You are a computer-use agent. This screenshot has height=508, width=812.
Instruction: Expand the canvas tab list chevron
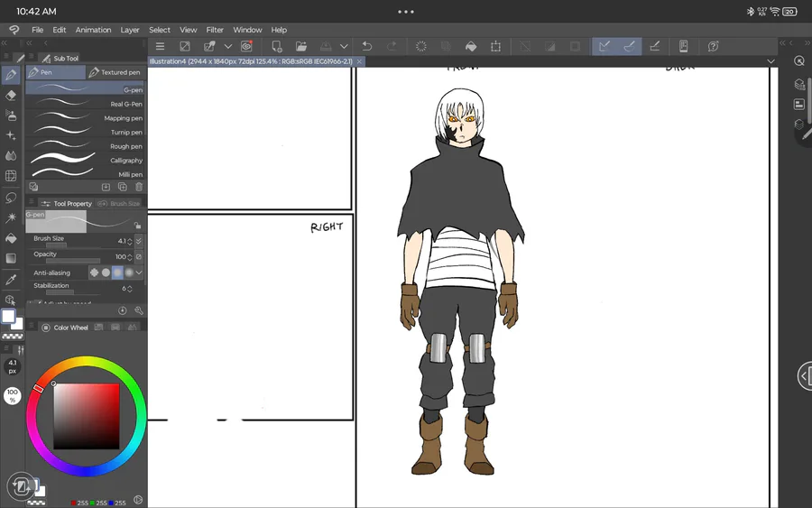pyautogui.click(x=771, y=61)
